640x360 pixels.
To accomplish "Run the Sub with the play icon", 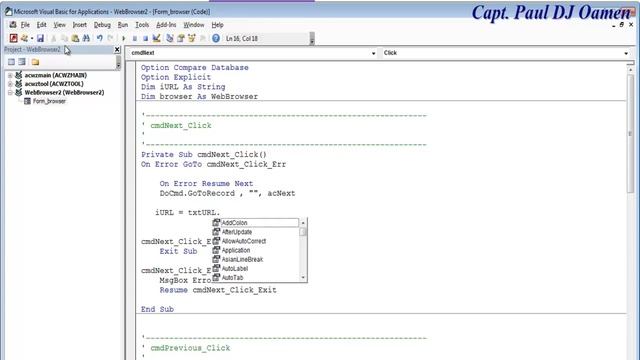I will tap(124, 38).
